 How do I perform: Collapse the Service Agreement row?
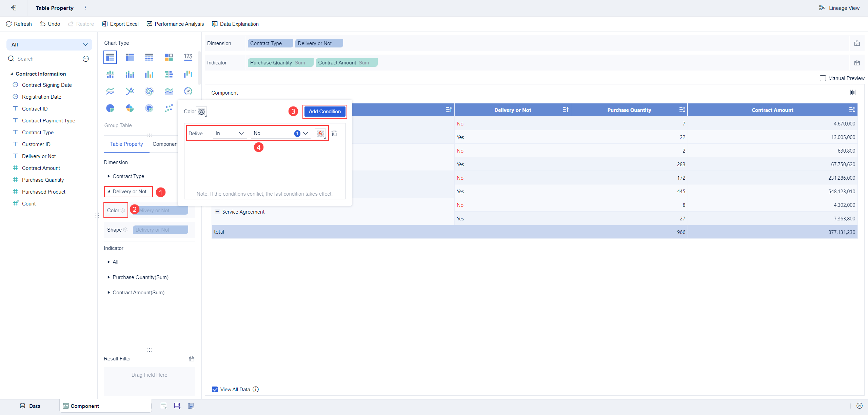(217, 212)
